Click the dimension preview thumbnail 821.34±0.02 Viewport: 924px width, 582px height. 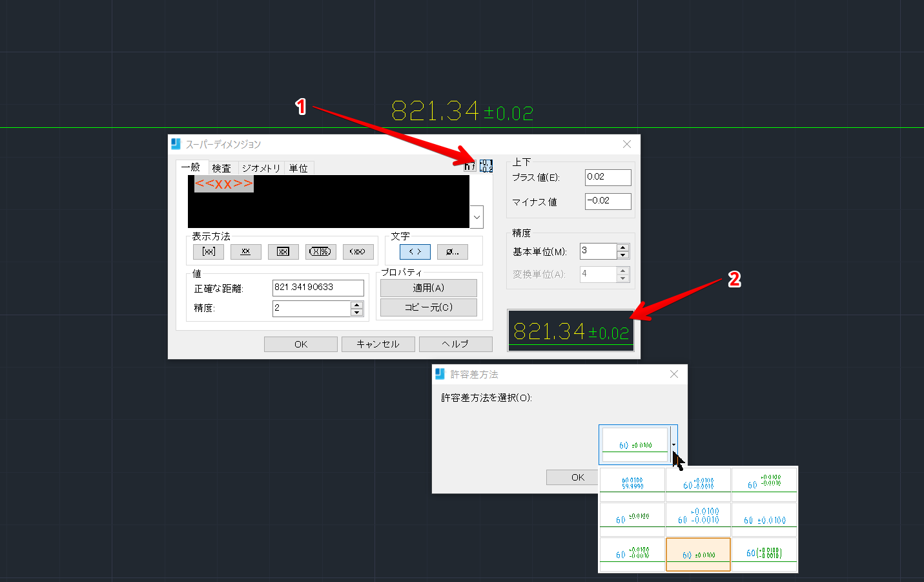571,331
